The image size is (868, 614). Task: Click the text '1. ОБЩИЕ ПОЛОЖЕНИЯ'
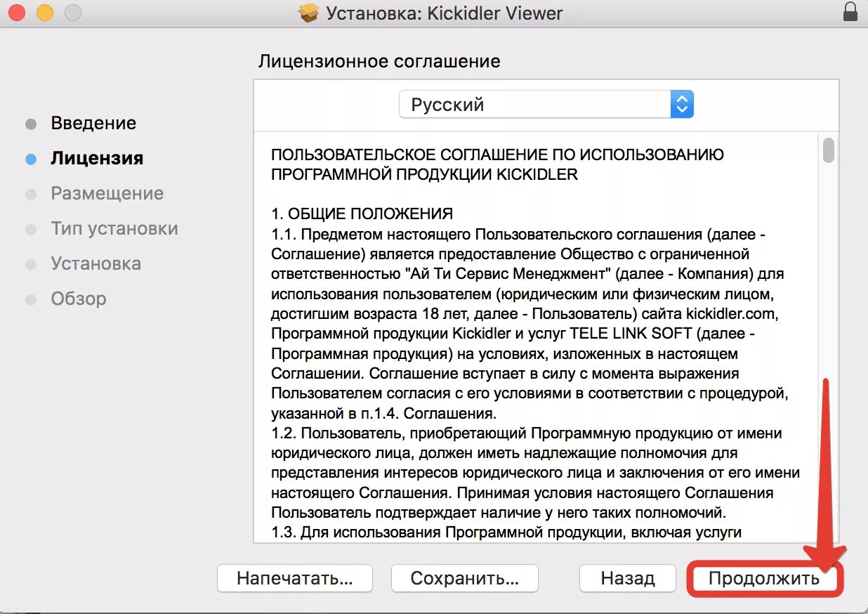coord(362,214)
